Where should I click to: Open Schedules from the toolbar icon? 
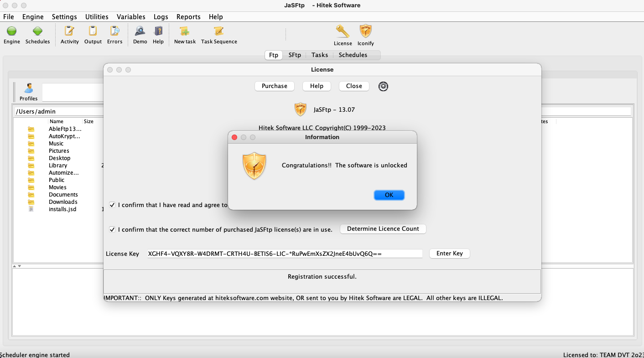tap(37, 31)
